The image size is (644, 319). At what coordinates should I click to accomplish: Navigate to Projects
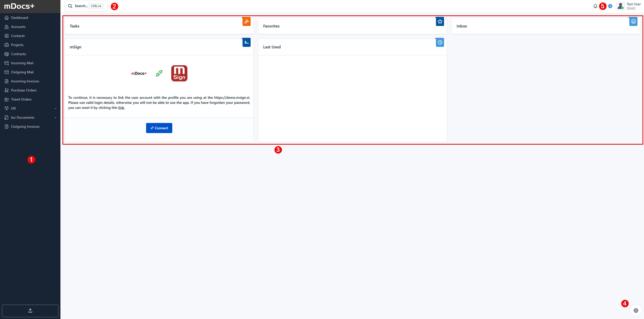[x=30, y=45]
